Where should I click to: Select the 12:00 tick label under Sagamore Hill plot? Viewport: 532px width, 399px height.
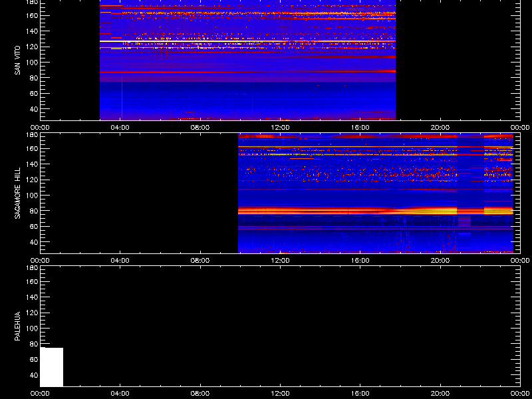(x=280, y=261)
